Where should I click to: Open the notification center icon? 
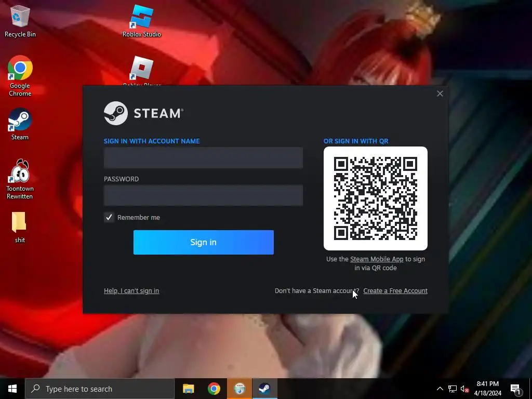click(516, 389)
